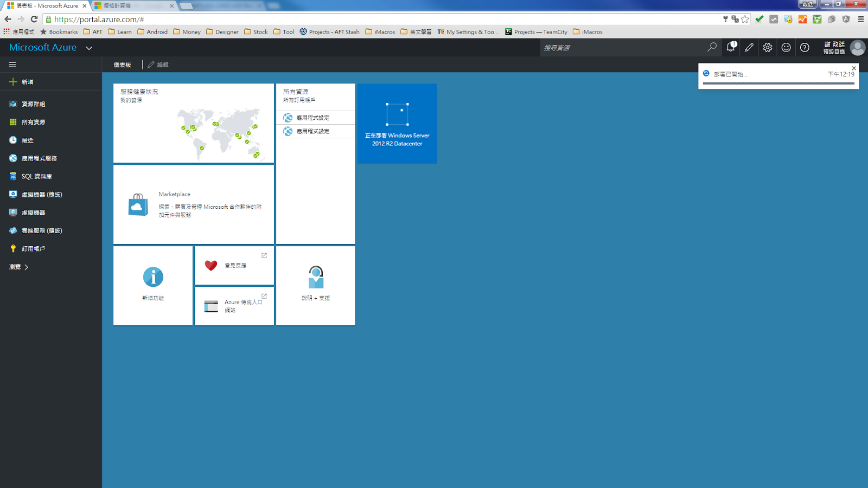Open the 所有資源 tile header

[x=316, y=95]
